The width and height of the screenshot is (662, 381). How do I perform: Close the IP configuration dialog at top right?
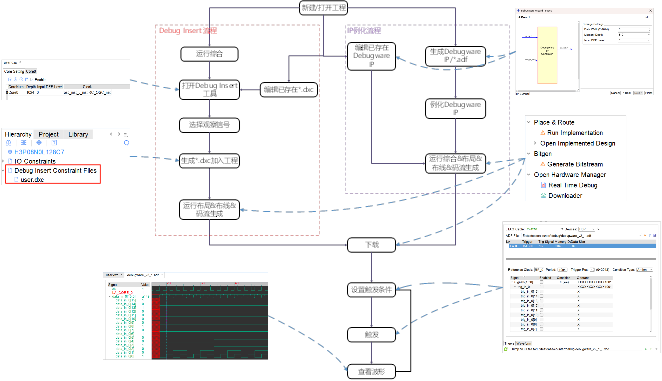pos(651,11)
